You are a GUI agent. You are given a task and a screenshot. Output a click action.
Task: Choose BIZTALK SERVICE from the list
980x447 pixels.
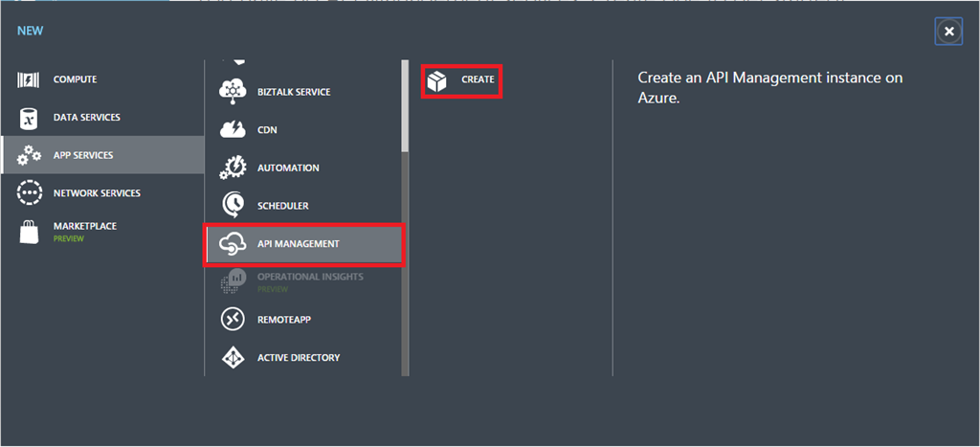coord(294,92)
